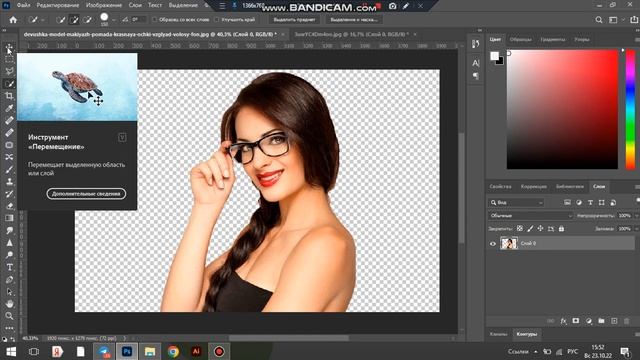Create a new layer
The image size is (640, 360).
614,321
